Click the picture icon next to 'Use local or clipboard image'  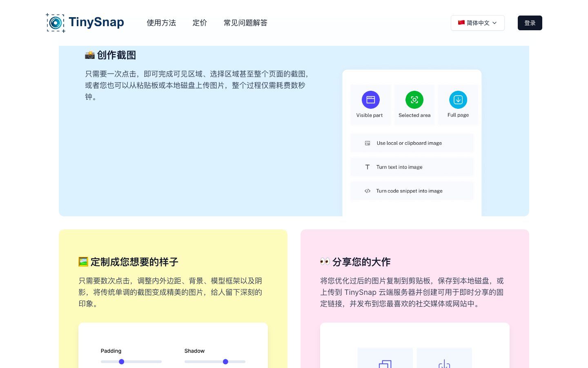pyautogui.click(x=367, y=143)
